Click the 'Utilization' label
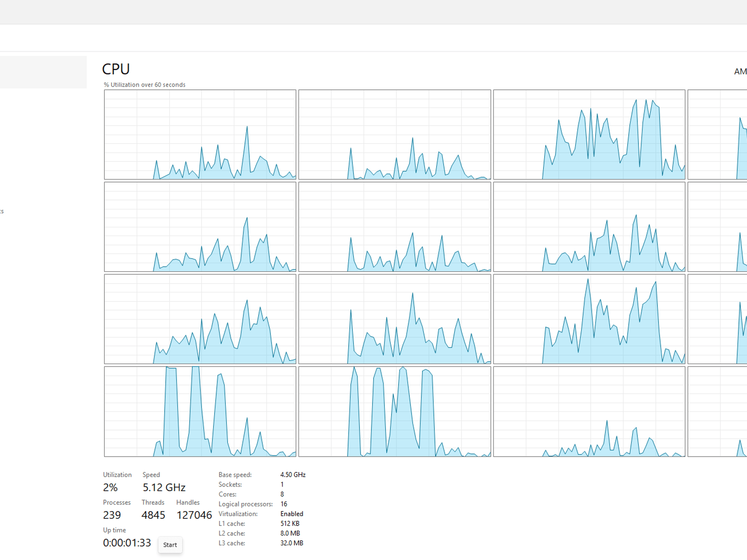This screenshot has height=560, width=747. [117, 475]
